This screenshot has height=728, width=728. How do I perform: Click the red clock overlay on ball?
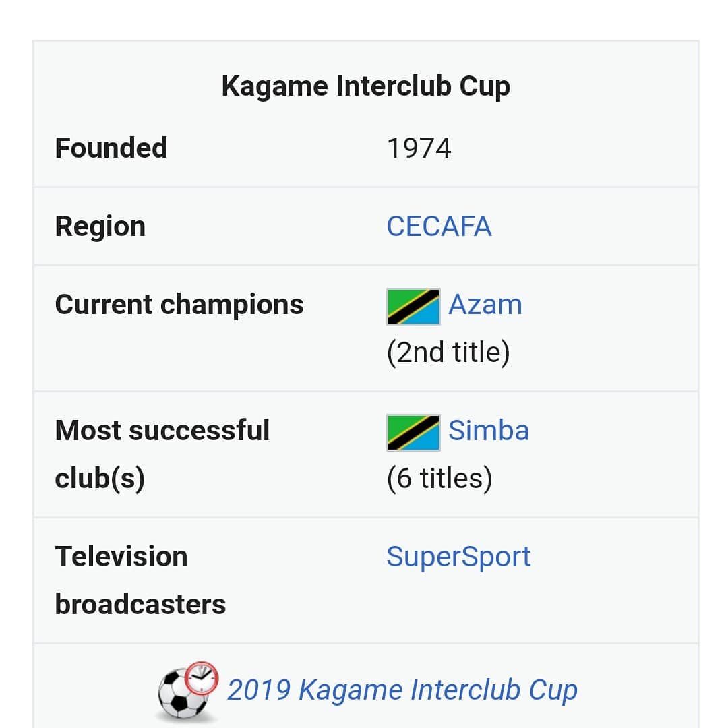point(202,677)
